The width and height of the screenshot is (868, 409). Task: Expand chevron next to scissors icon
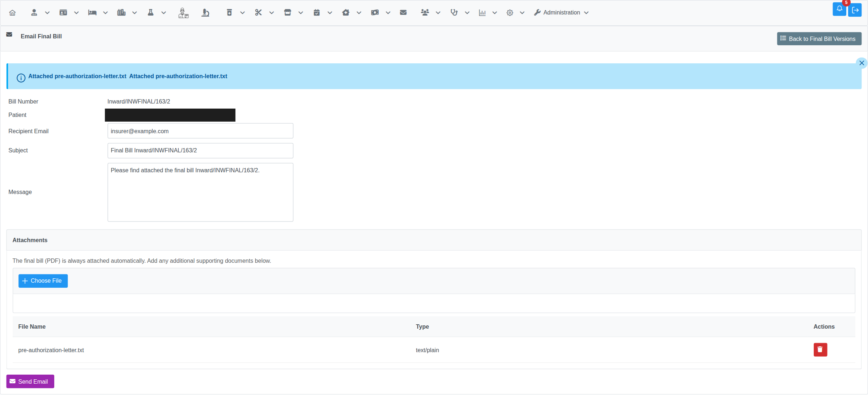[x=272, y=13]
